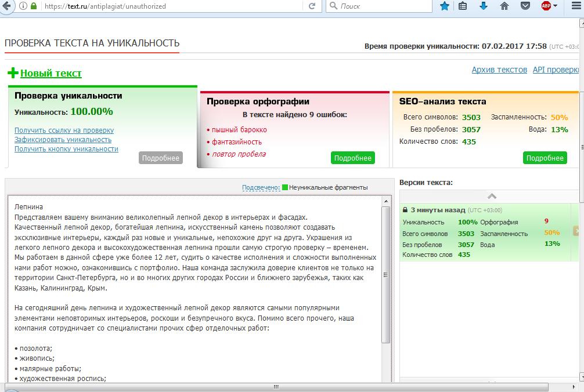Click gray Подробнее in uniqueness panel

click(x=161, y=158)
